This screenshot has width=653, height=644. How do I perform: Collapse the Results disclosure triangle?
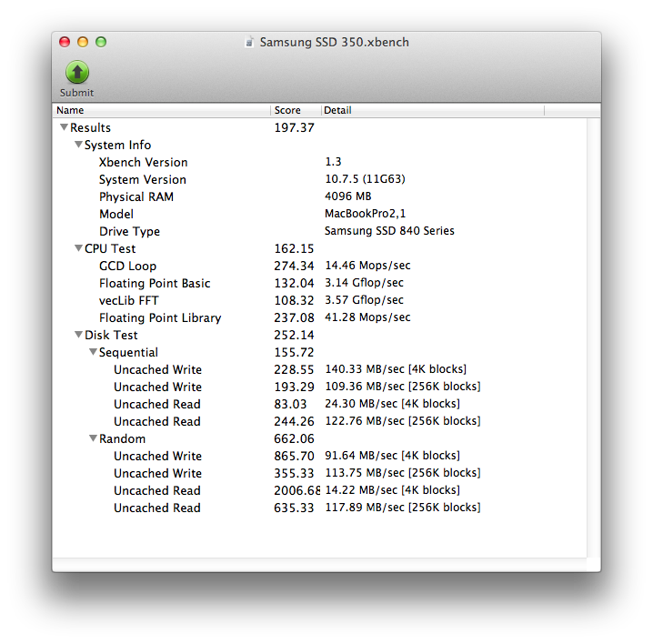pyautogui.click(x=64, y=127)
